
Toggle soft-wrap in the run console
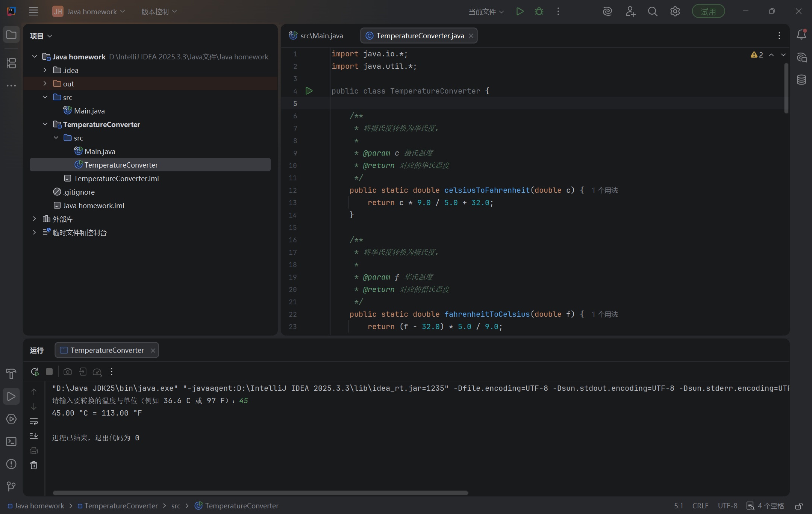pos(34,421)
